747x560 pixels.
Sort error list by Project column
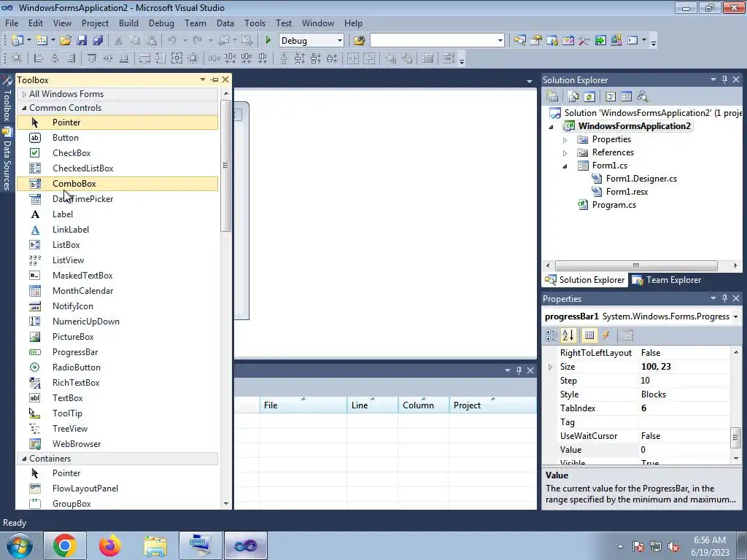[x=492, y=405]
